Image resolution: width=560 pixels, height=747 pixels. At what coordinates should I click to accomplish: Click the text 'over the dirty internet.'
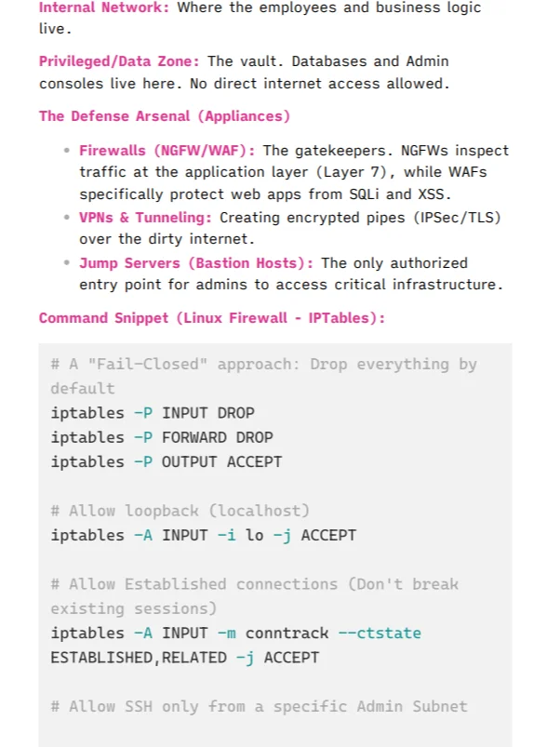tap(167, 239)
